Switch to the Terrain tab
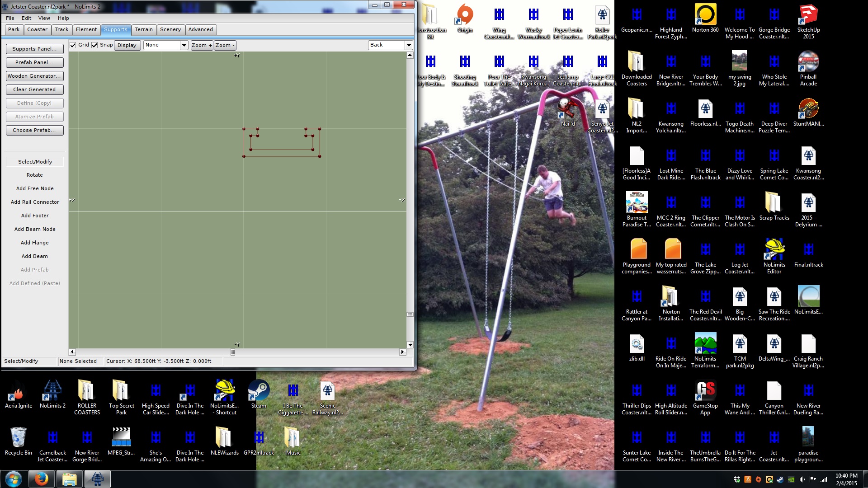Image resolution: width=868 pixels, height=488 pixels. tap(143, 30)
